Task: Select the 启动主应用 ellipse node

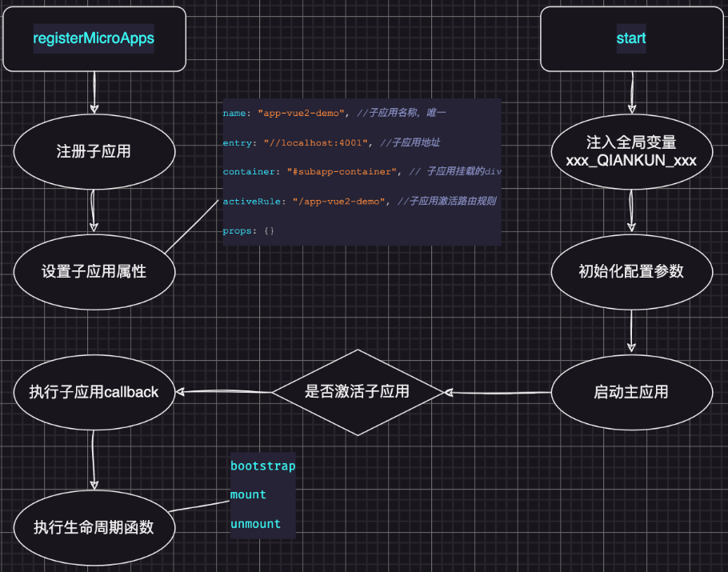Action: coord(632,392)
